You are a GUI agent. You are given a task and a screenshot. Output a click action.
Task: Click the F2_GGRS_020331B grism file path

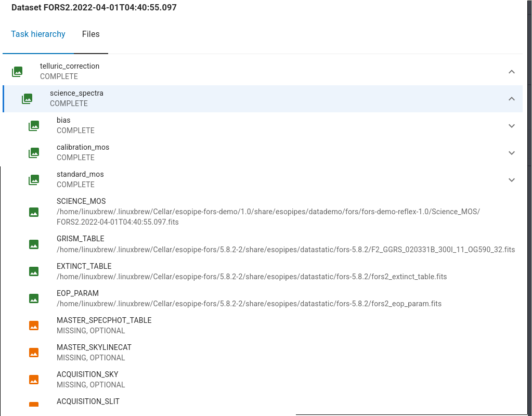(286, 250)
